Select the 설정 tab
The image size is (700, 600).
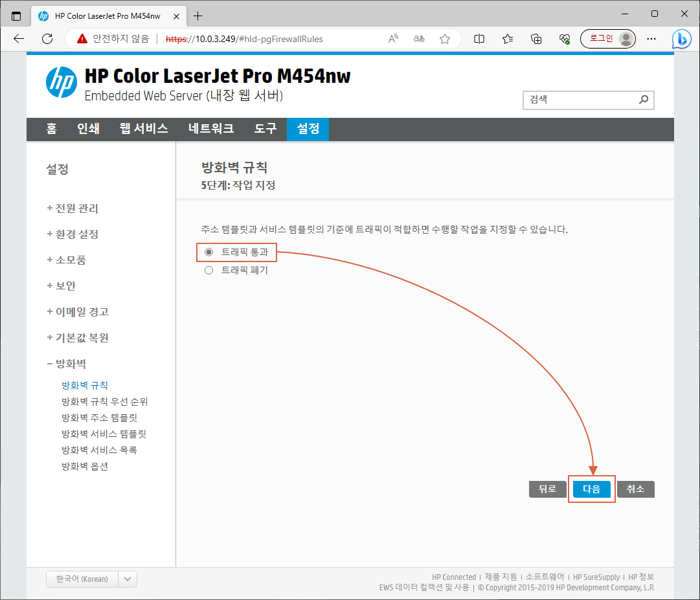[308, 129]
